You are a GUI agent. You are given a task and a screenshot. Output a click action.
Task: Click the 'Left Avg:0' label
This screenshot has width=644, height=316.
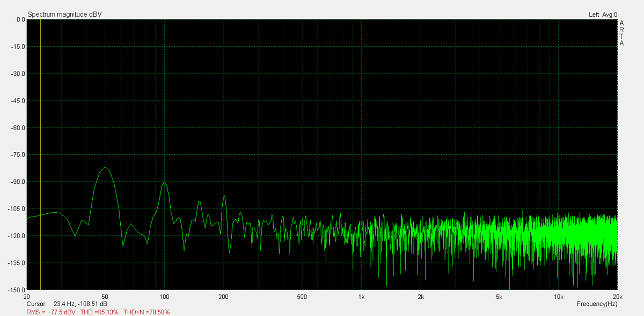point(603,15)
